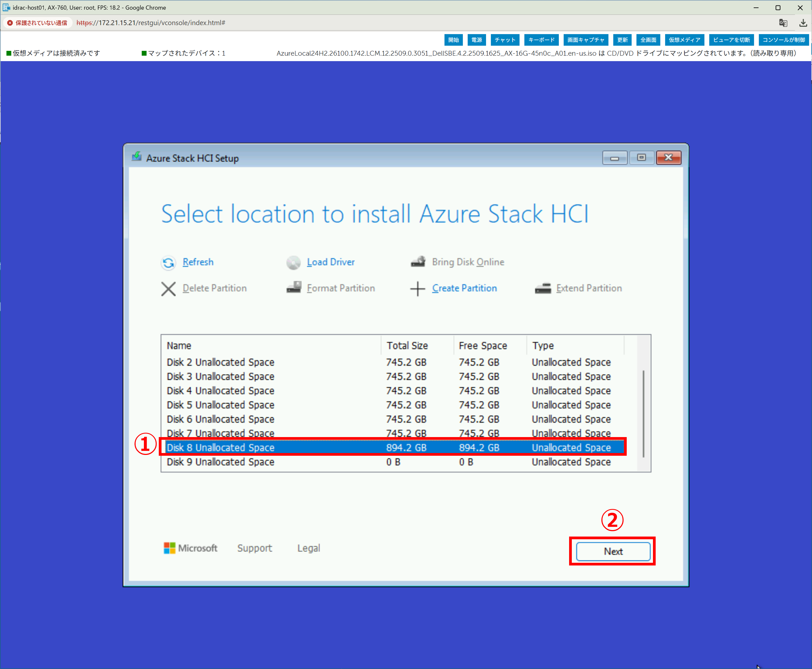
Task: Click the Extend Partition drive icon
Action: pos(543,288)
